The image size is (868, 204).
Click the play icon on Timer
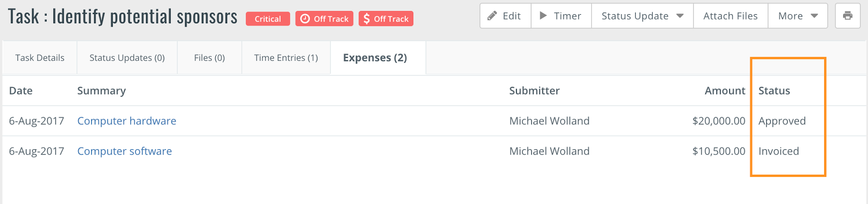coord(543,16)
